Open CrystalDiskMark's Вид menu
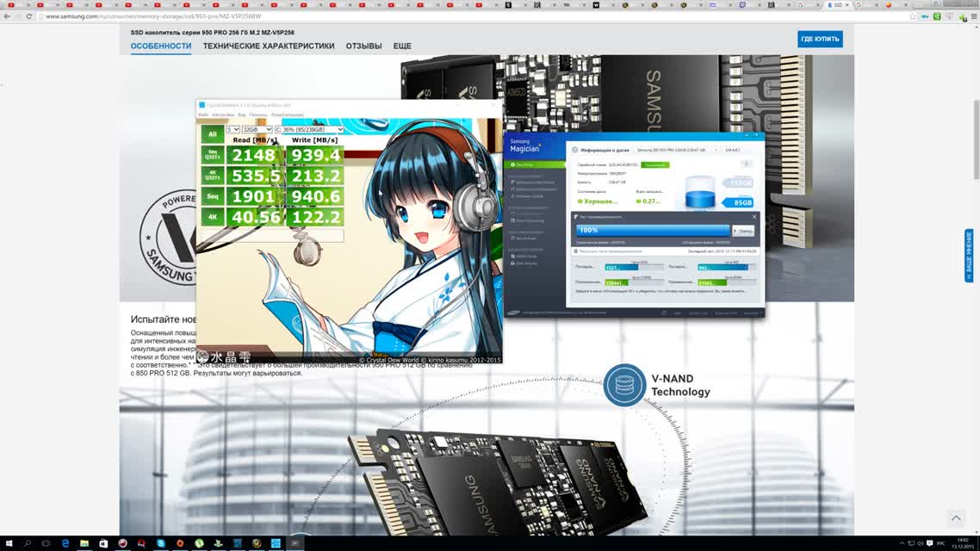This screenshot has width=980, height=551. click(242, 115)
